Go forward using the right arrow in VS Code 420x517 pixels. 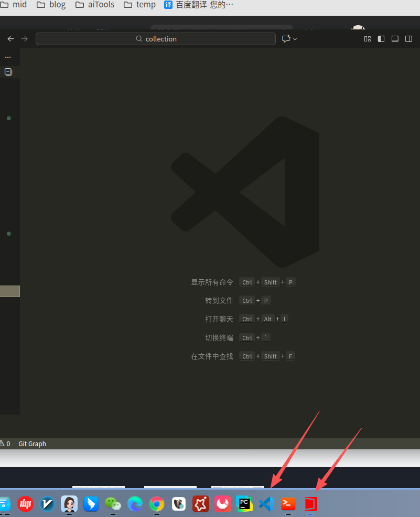click(x=24, y=39)
